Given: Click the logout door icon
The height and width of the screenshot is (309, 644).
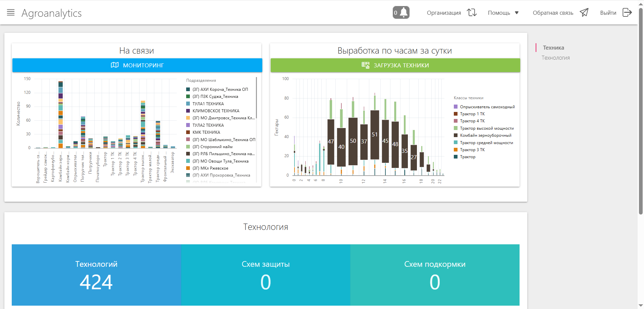Looking at the screenshot, I should [627, 12].
